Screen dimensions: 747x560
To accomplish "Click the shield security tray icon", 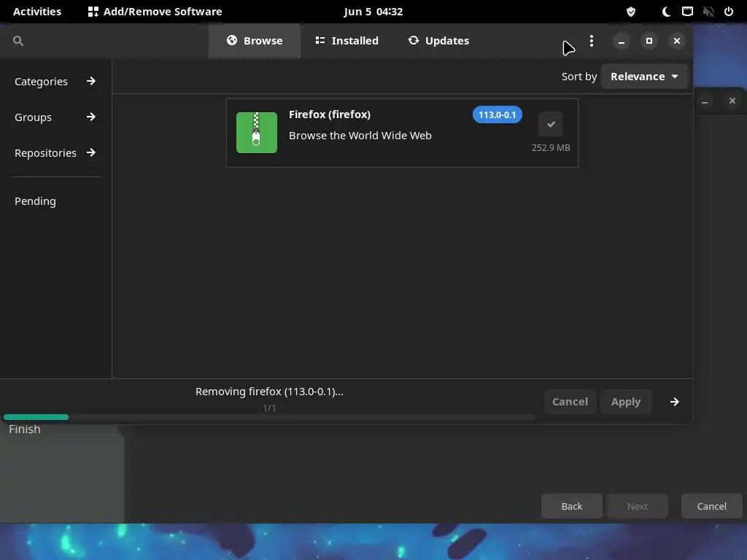I will pyautogui.click(x=631, y=12).
